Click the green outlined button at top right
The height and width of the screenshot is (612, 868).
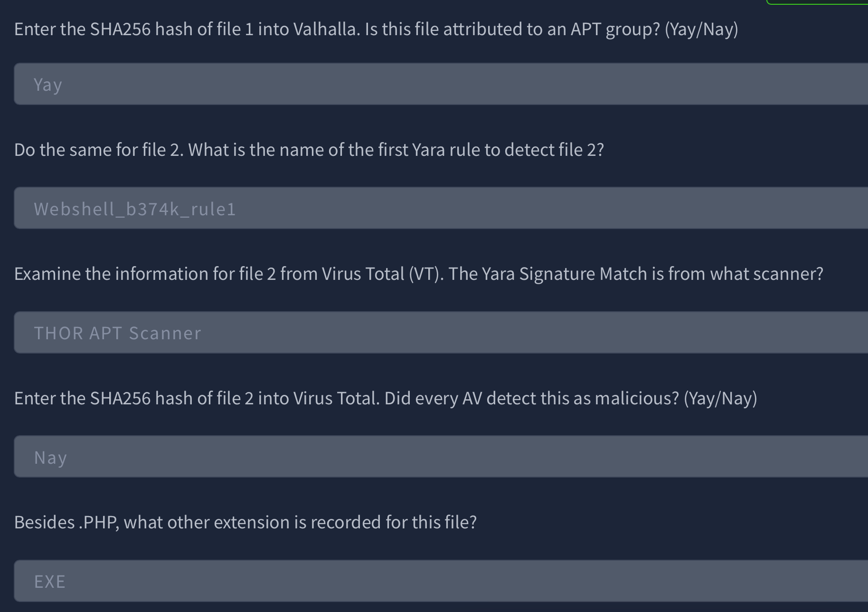click(x=817, y=2)
